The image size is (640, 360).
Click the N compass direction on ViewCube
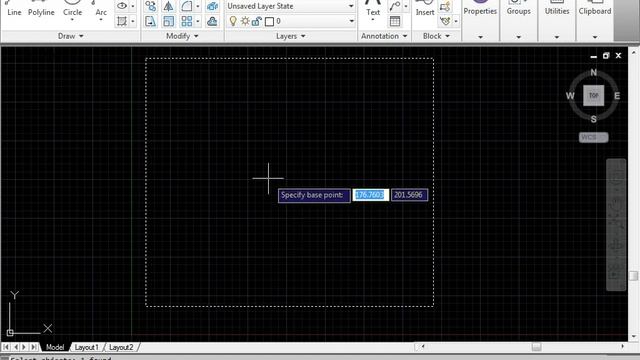593,73
